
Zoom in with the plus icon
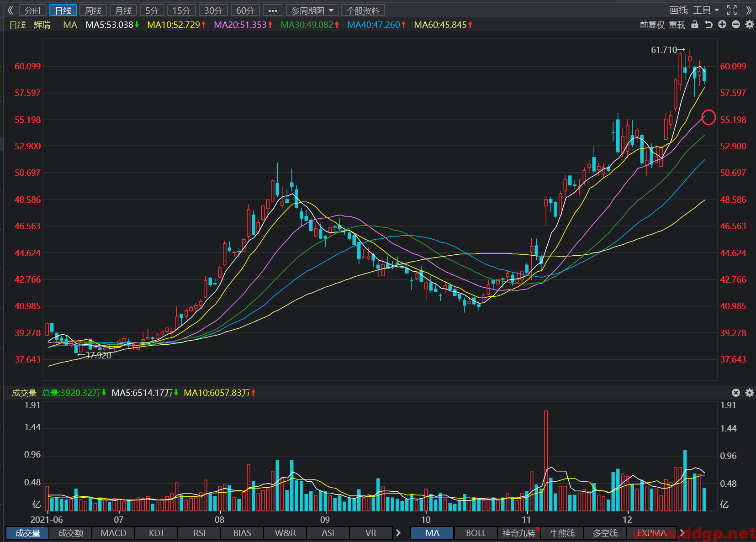(x=722, y=25)
